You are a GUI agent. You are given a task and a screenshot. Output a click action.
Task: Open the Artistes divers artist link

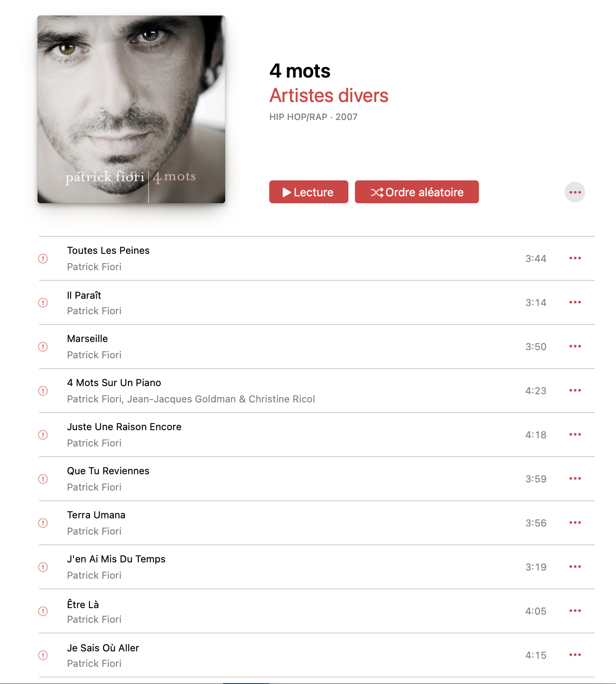(x=329, y=95)
